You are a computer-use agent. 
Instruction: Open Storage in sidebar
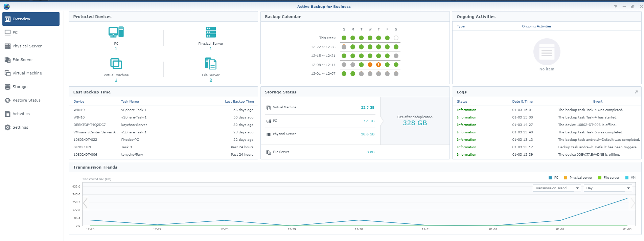click(31, 87)
